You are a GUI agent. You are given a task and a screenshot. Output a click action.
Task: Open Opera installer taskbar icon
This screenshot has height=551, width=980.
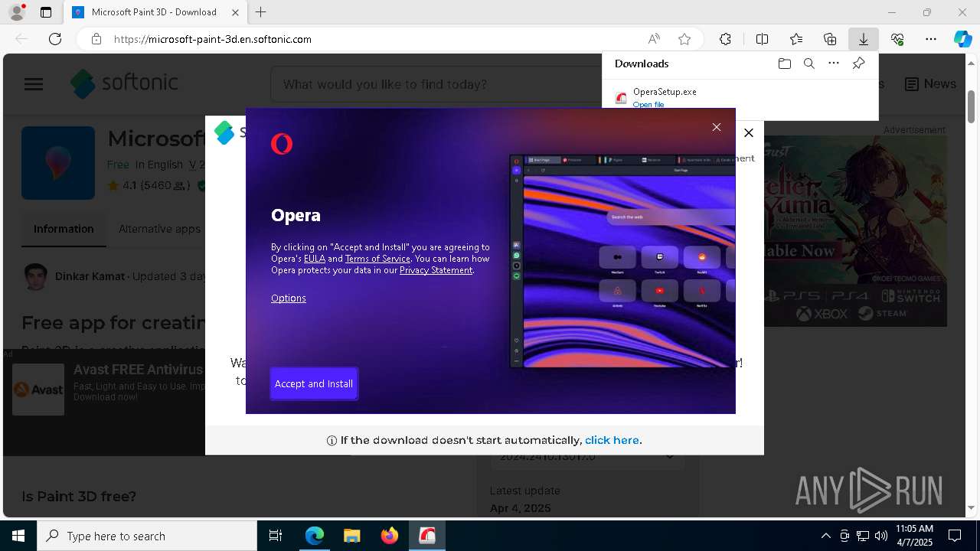pyautogui.click(x=426, y=536)
